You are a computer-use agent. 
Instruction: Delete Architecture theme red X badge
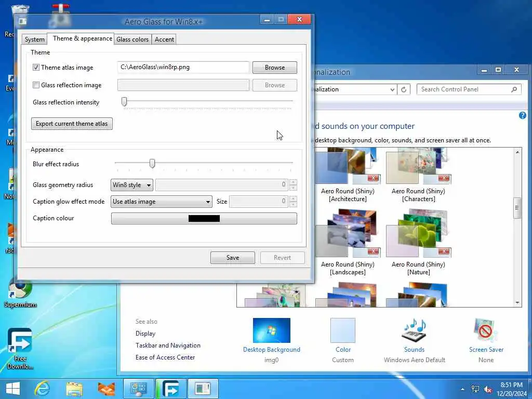(x=373, y=178)
